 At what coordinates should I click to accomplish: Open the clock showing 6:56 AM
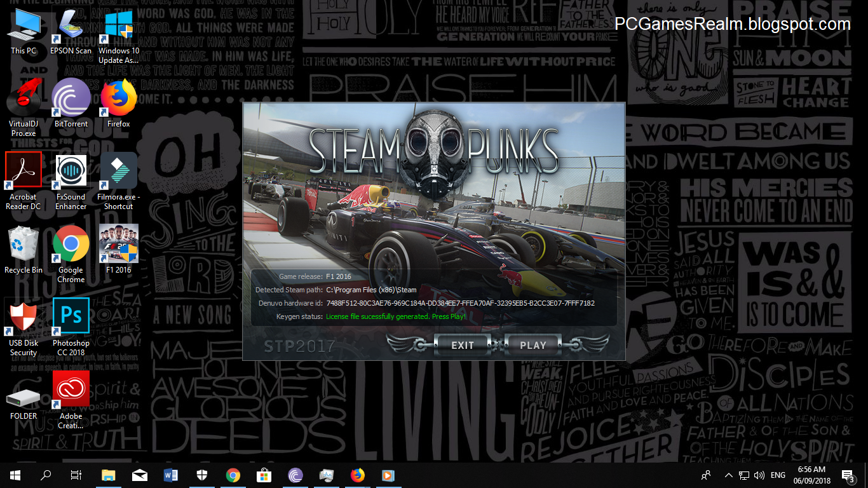[x=811, y=475]
